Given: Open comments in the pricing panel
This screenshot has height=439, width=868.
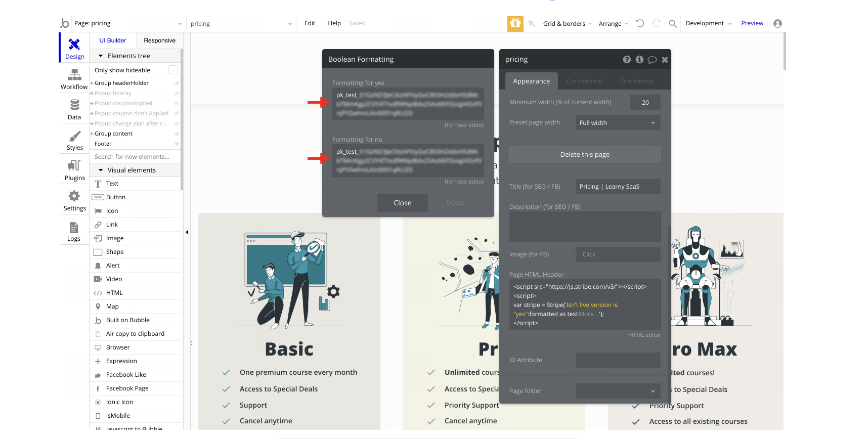Looking at the screenshot, I should click(652, 60).
